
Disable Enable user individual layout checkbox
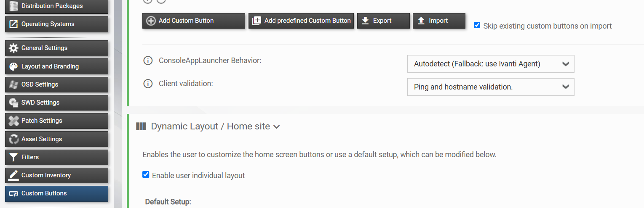coord(146,174)
